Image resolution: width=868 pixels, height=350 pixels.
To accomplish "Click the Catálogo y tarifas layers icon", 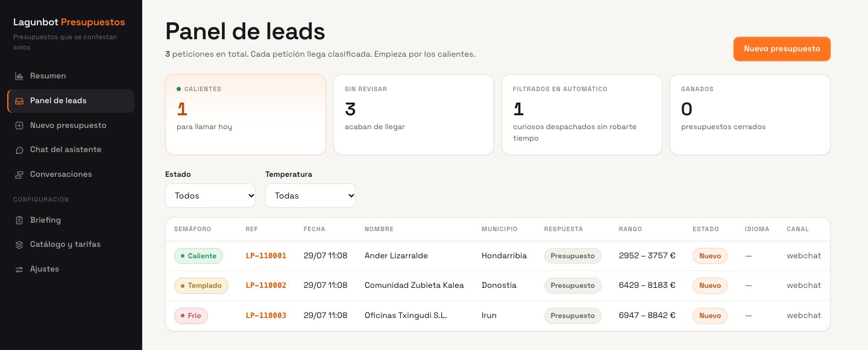I will pos(19,244).
